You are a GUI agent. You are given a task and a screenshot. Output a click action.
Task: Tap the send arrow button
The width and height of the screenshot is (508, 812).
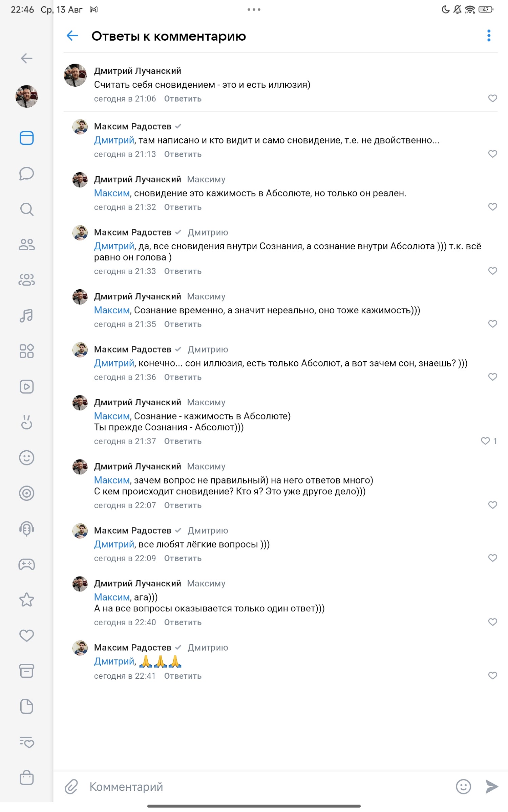click(491, 787)
